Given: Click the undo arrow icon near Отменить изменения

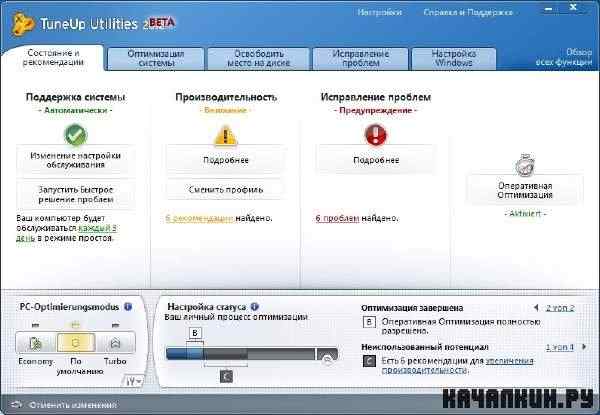Looking at the screenshot, I should 17,405.
